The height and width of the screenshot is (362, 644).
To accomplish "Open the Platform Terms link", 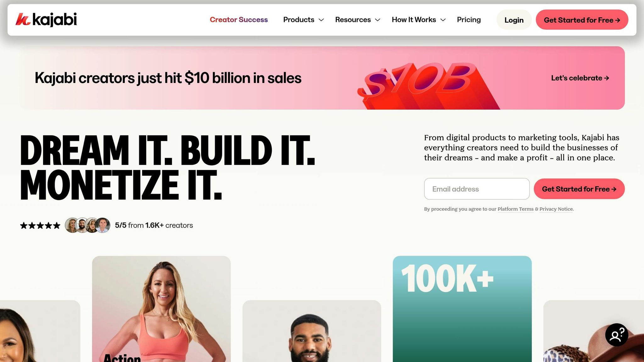I will (515, 209).
